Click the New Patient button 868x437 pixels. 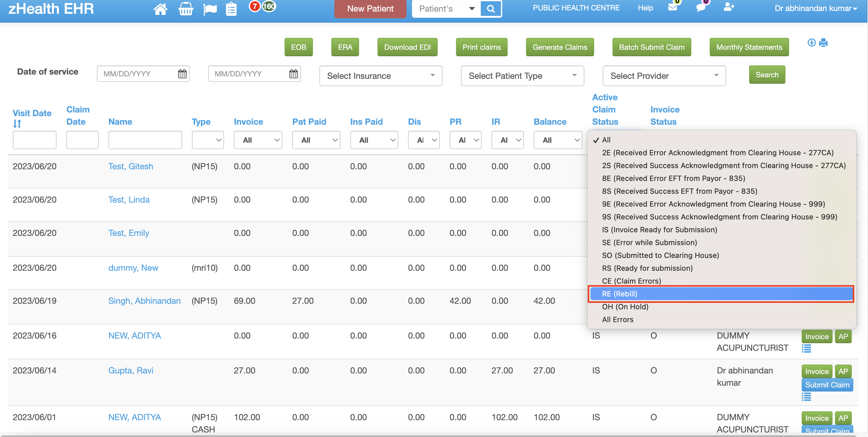click(370, 9)
